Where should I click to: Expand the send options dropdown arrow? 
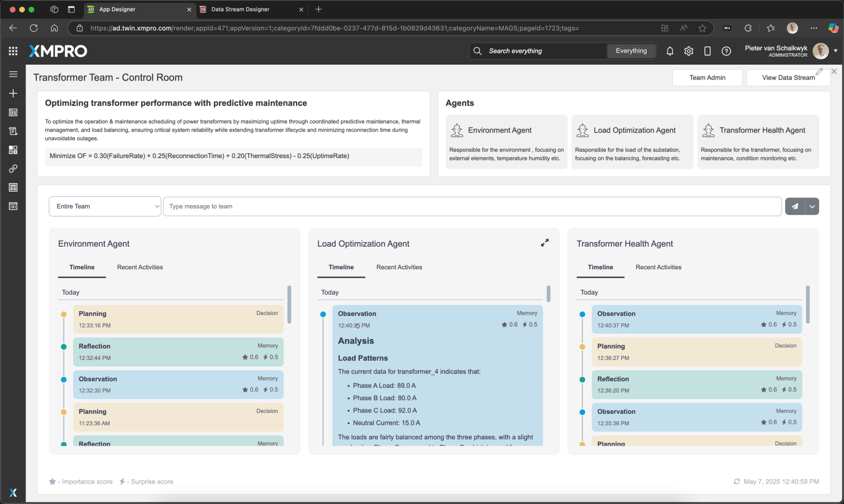812,206
